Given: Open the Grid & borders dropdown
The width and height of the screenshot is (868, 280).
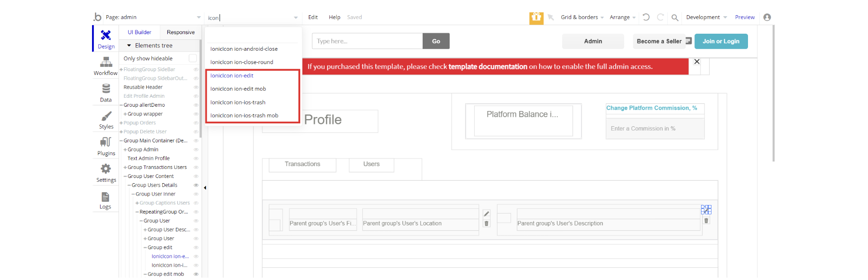Looking at the screenshot, I should click(x=582, y=17).
